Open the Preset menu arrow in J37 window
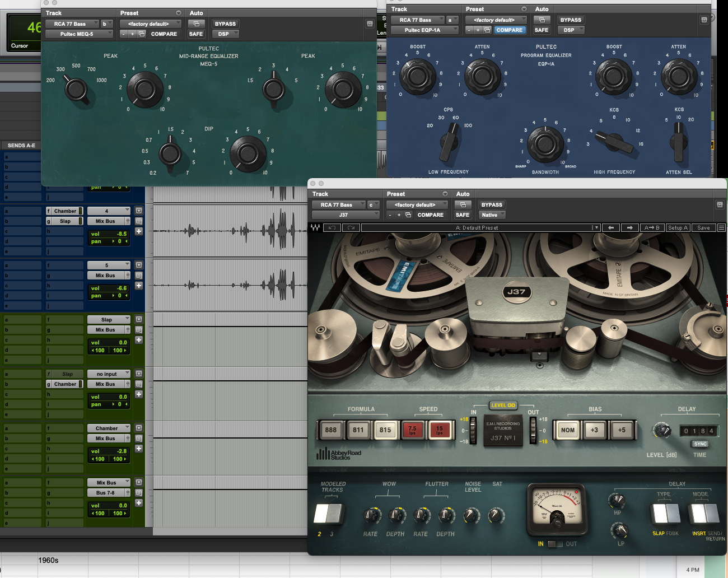Viewport: 728px width, 578px height. pyautogui.click(x=445, y=194)
